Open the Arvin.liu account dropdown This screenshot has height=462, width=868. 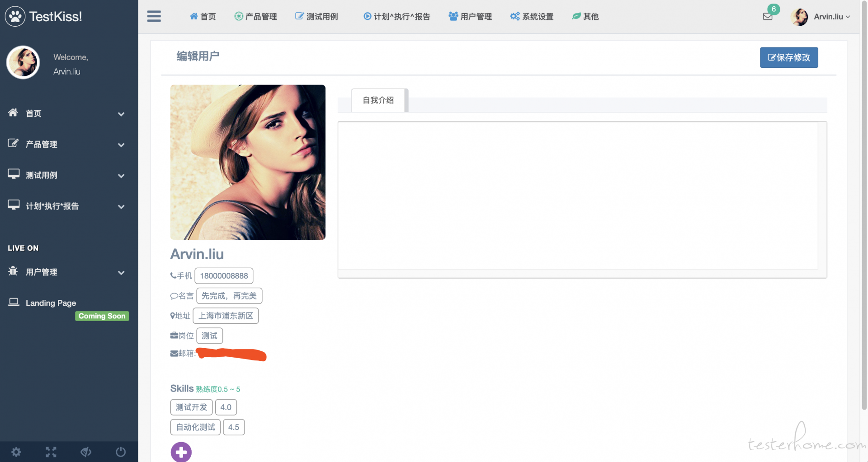click(832, 17)
